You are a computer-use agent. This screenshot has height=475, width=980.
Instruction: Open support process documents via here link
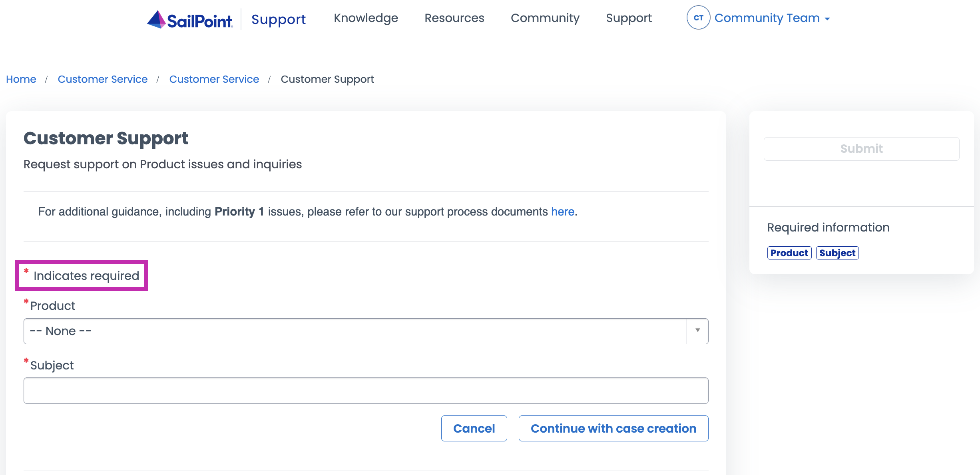562,212
